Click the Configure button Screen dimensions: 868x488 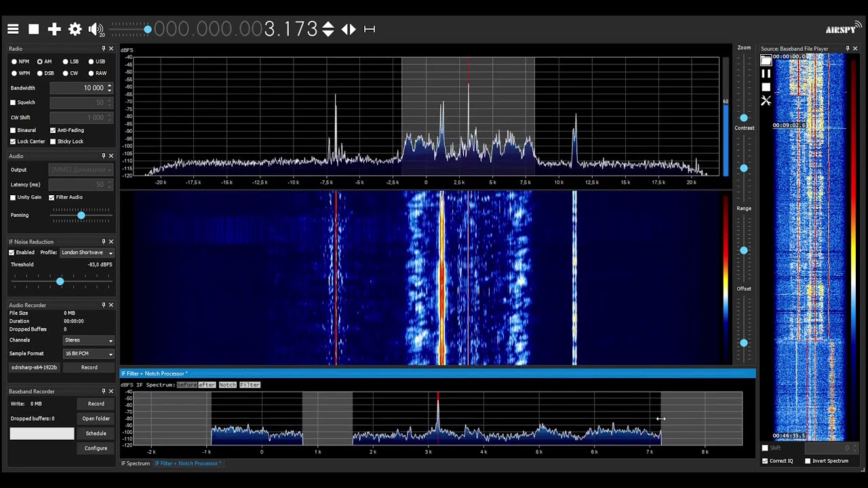point(96,449)
